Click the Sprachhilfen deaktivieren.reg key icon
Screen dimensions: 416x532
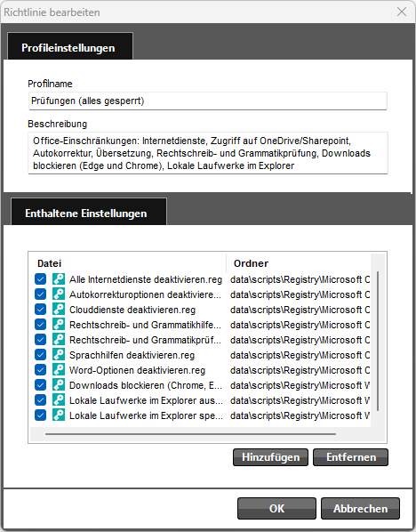(x=59, y=355)
